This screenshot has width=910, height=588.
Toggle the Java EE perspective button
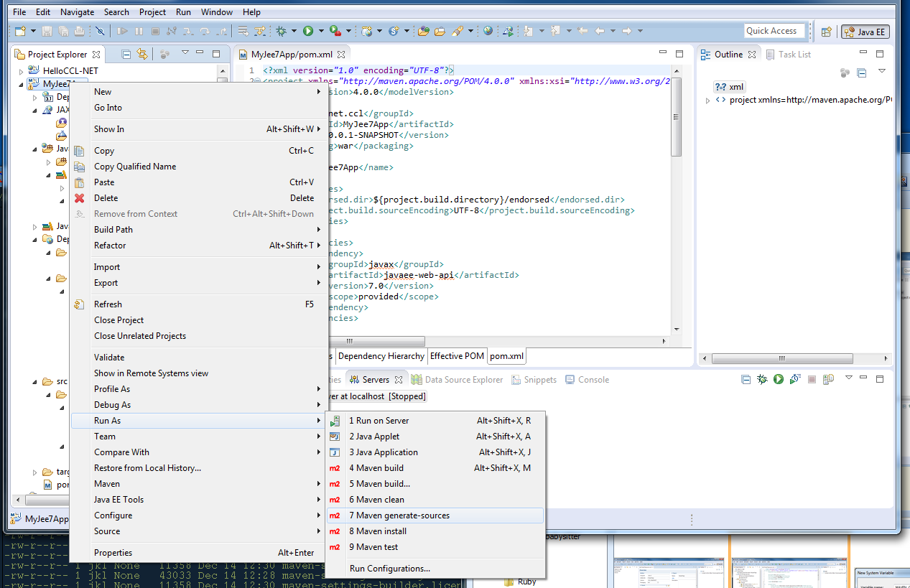(865, 32)
